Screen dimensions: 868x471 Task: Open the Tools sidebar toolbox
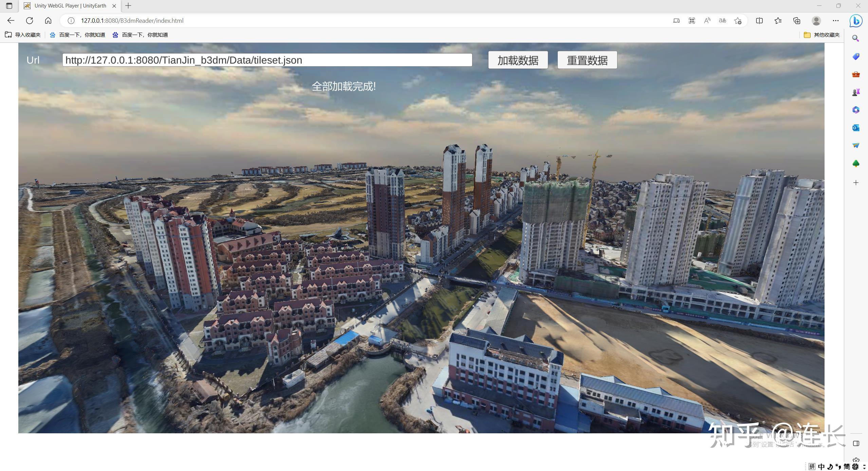(x=856, y=74)
